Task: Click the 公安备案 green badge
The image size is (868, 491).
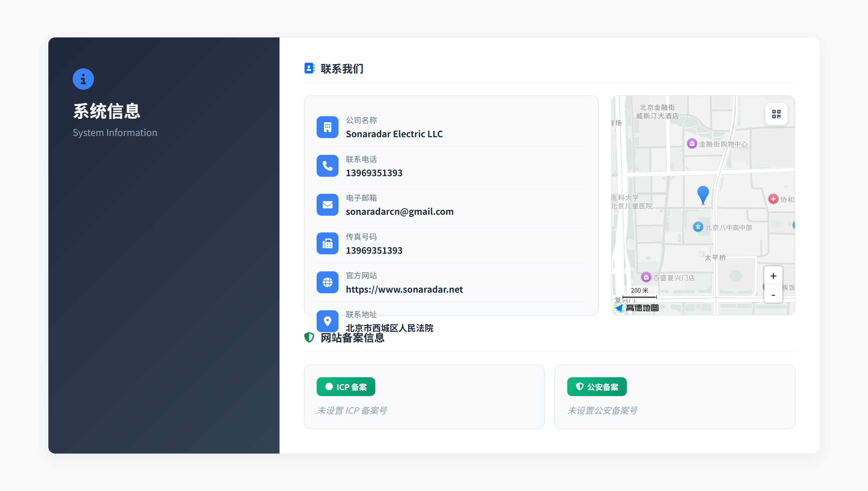Action: 596,386
